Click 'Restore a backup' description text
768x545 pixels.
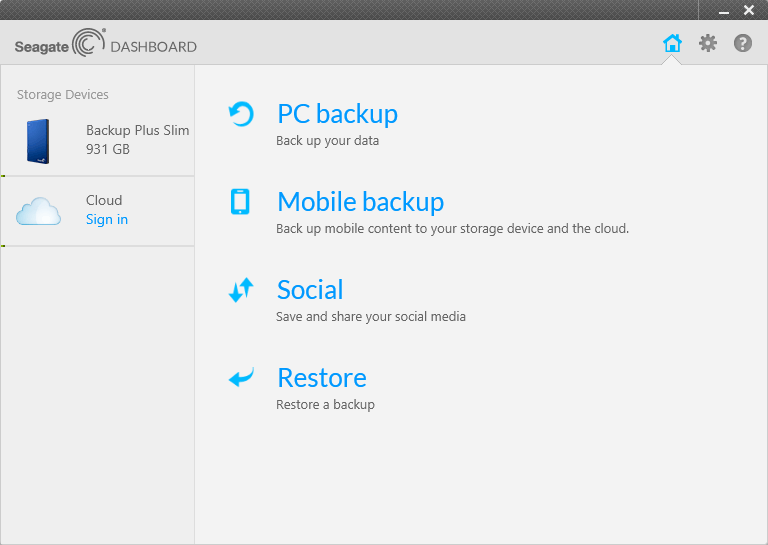pyautogui.click(x=325, y=405)
